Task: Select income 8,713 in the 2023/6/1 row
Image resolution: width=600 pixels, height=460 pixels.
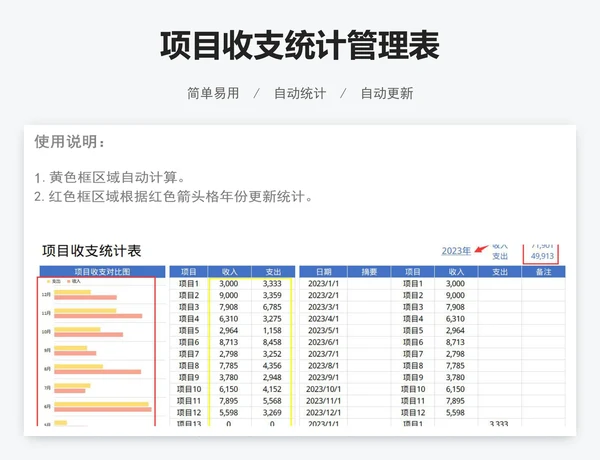Action: (455, 343)
